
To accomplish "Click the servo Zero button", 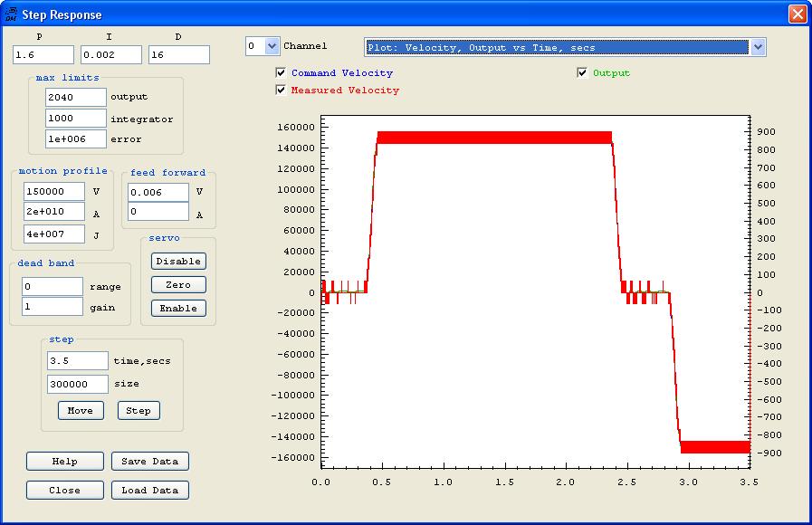I will click(x=178, y=285).
